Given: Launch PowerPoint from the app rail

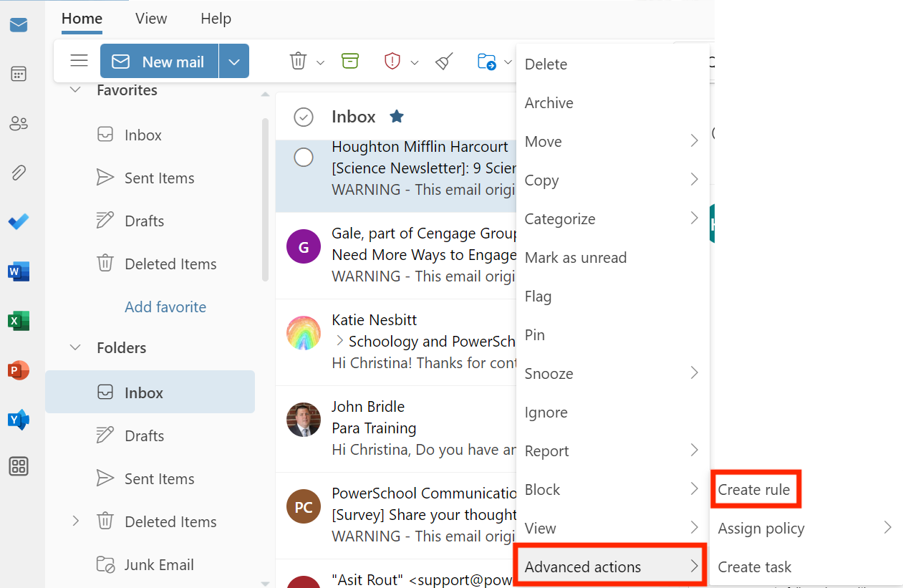Looking at the screenshot, I should 19,370.
